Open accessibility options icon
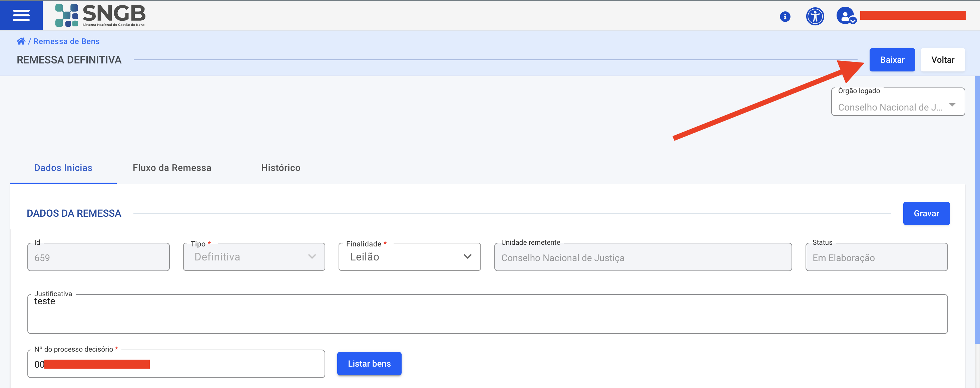This screenshot has height=388, width=980. click(815, 16)
